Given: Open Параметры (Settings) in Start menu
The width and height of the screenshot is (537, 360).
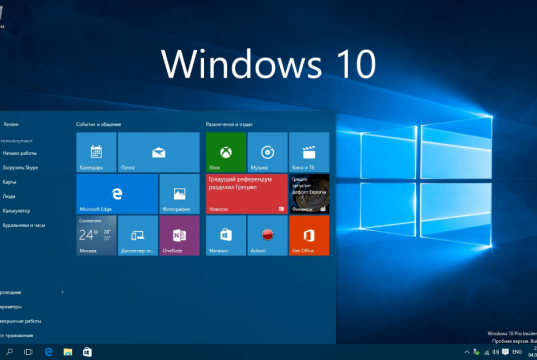Looking at the screenshot, I should coord(11,307).
